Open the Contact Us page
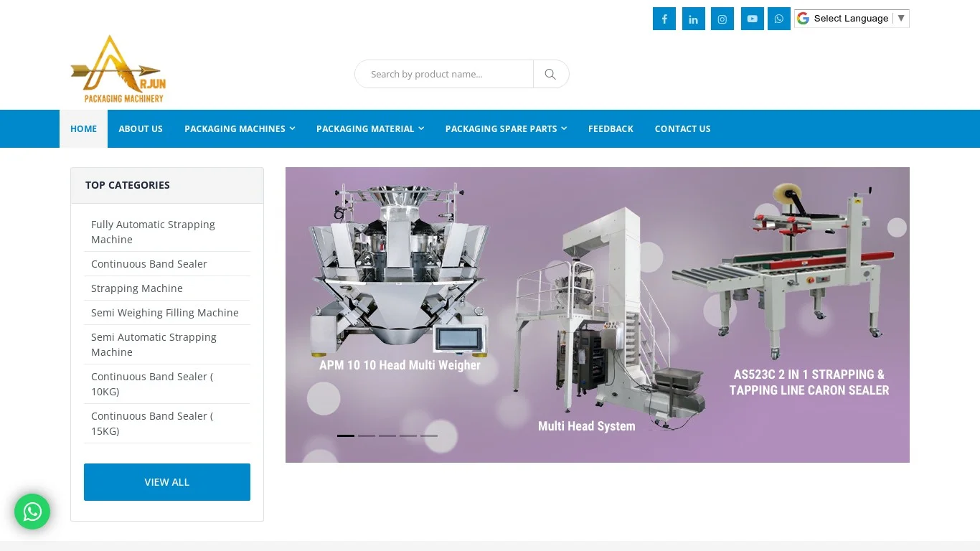980x551 pixels. 682,129
